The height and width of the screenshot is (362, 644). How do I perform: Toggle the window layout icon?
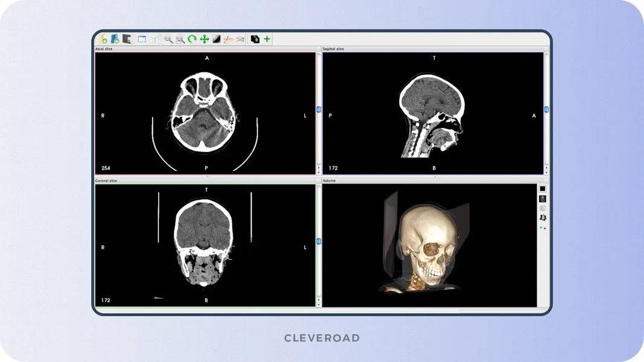point(142,39)
